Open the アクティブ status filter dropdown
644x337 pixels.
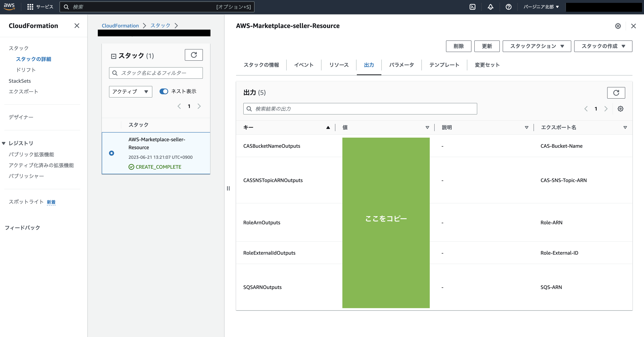tap(130, 92)
